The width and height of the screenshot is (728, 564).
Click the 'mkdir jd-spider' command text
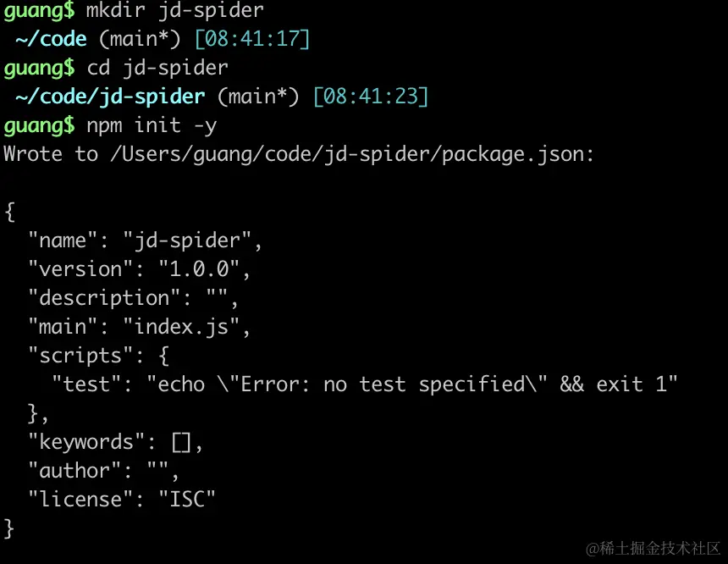coord(175,10)
